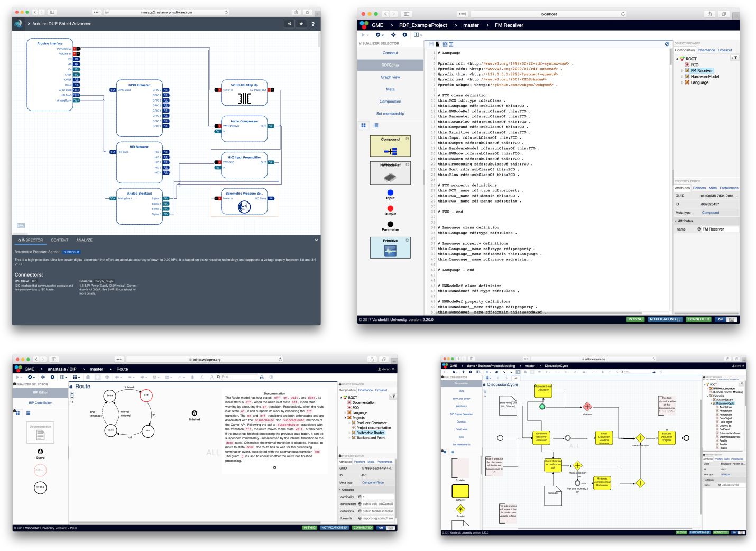Screen dimensions: 756x551
Task: Select the Guard part icon in Route part browser
Action: click(40, 452)
